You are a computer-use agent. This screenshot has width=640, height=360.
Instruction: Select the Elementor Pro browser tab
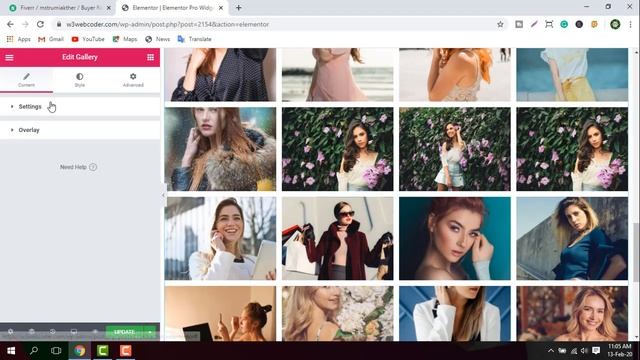click(171, 8)
